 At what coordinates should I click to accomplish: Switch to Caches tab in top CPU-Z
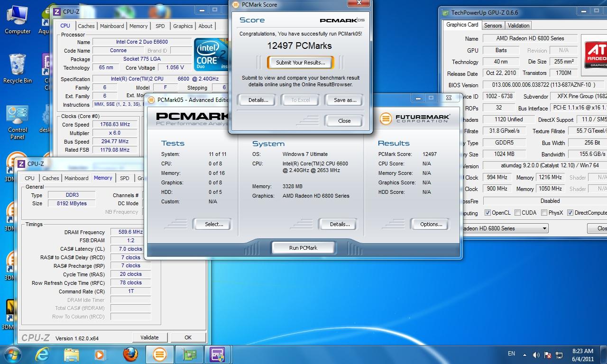(86, 26)
